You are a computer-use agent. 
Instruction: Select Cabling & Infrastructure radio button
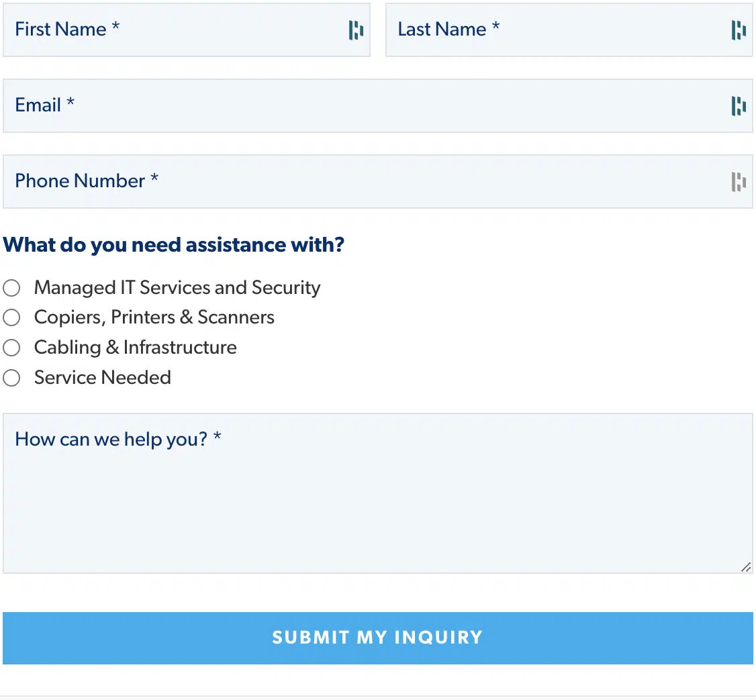[11, 348]
